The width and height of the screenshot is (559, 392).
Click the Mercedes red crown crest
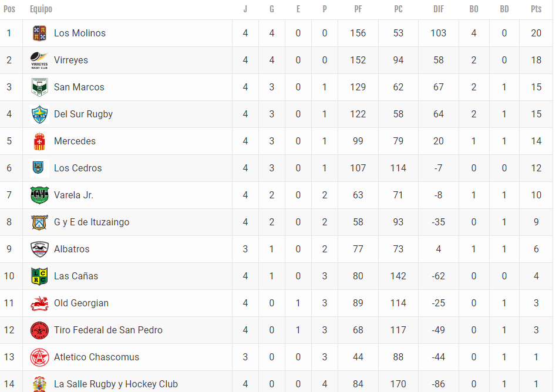point(39,141)
